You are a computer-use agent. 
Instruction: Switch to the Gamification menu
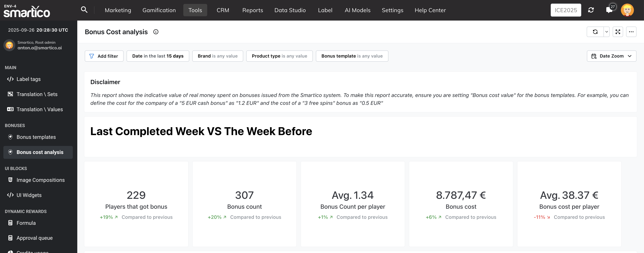point(159,10)
